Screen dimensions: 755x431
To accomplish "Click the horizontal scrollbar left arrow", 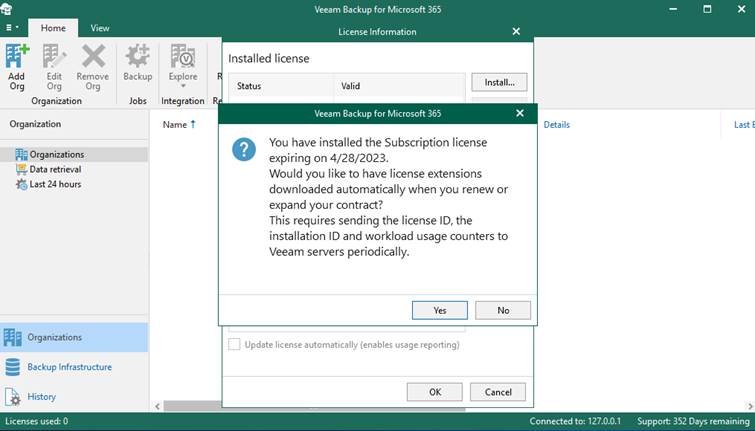I will (157, 406).
